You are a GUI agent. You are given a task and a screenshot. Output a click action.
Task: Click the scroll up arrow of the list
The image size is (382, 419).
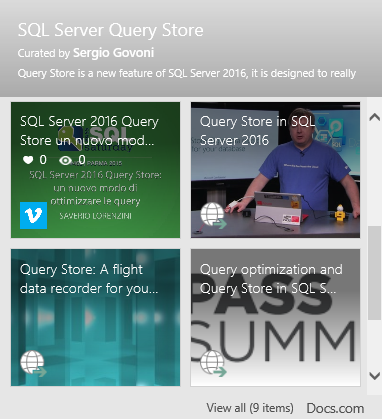(x=375, y=117)
